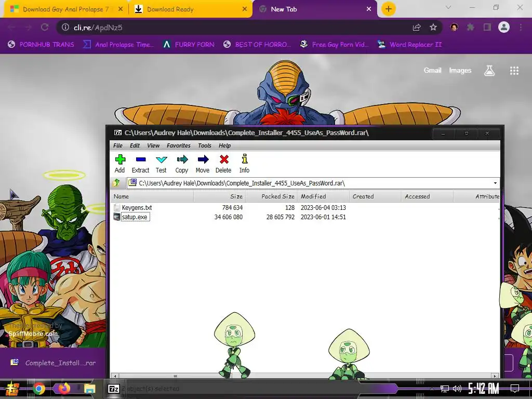This screenshot has width=532, height=399.
Task: Open the Windows Start button
Action: click(12, 389)
